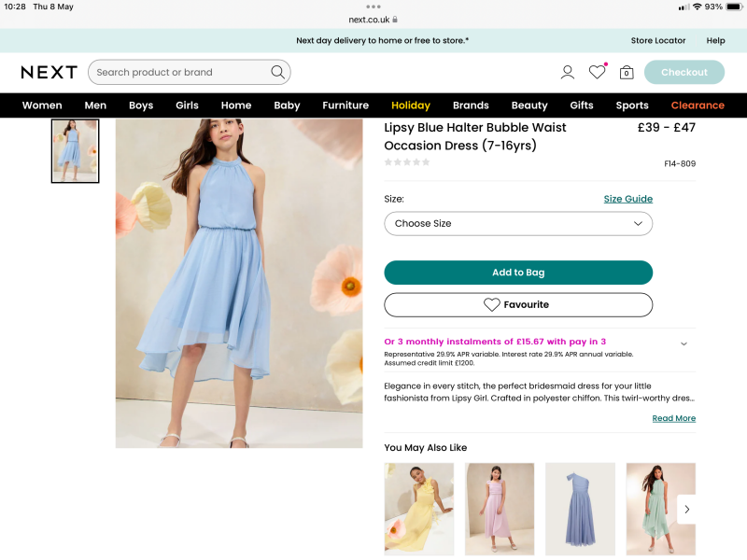The image size is (747, 560).
Task: Click the pay in 3 instalments text
Action: 495,342
